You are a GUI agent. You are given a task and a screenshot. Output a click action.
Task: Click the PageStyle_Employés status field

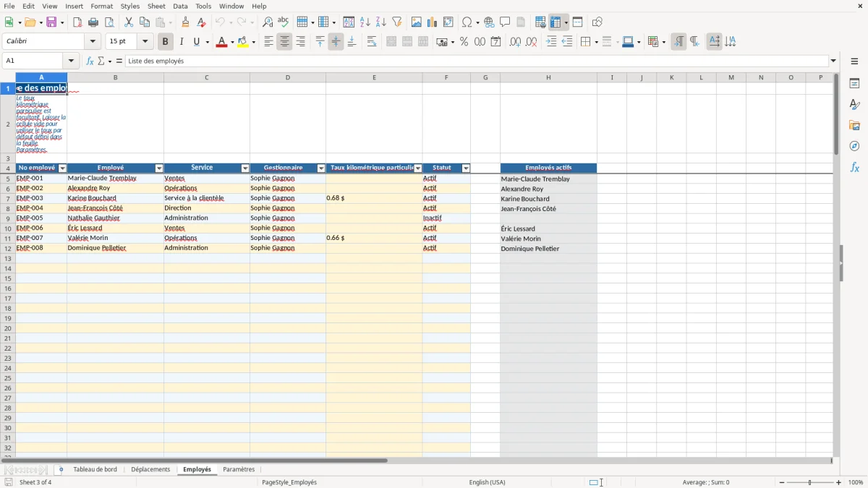(x=289, y=482)
